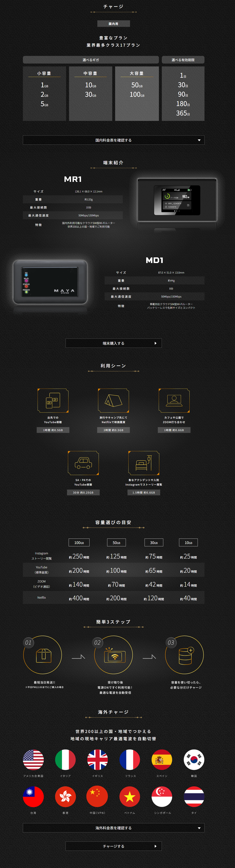235x868 pixels.
Task: Click the チャージする button at the bottom
Action: (x=113, y=846)
